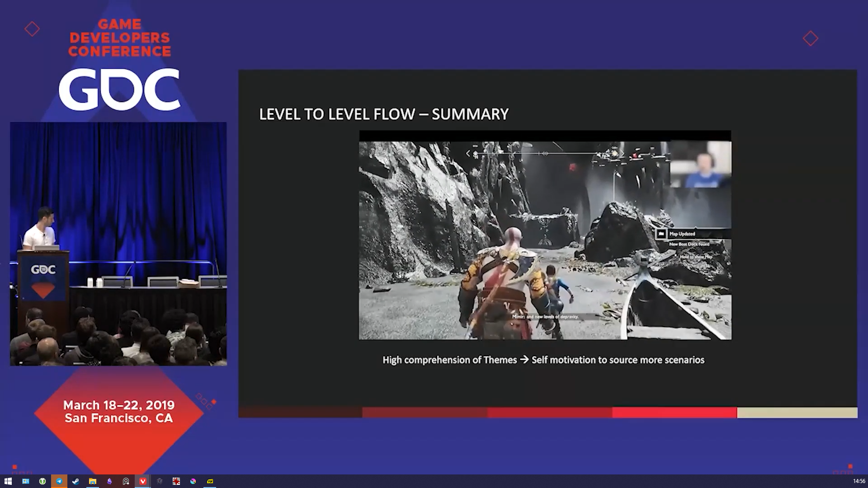This screenshot has height=488, width=868.
Task: Open the Telegram taskbar app
Action: tap(59, 481)
